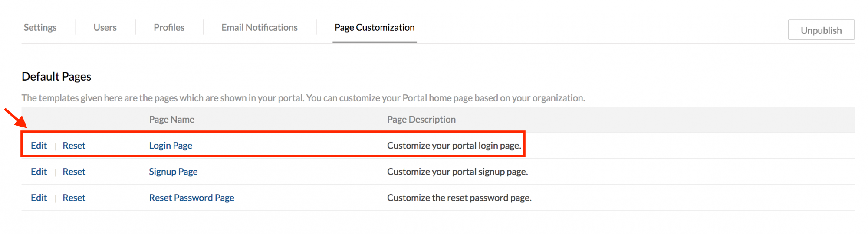Select the Page Customization tab

pyautogui.click(x=375, y=28)
